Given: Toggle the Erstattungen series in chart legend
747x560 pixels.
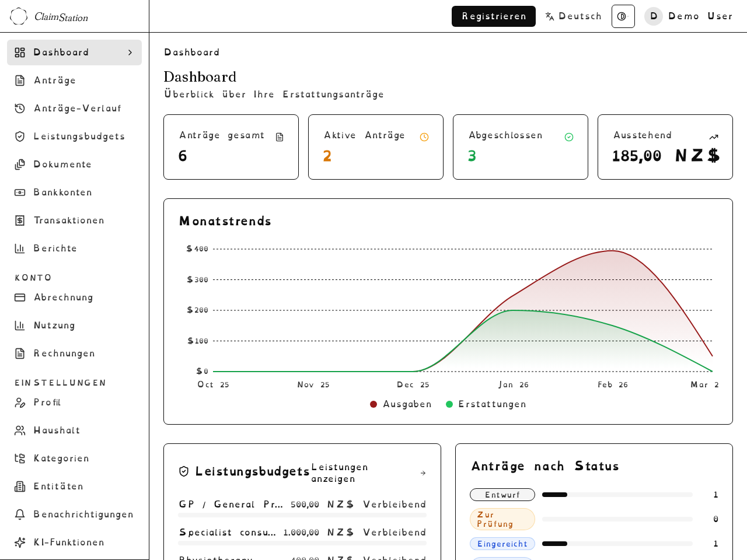Looking at the screenshot, I should 486,404.
